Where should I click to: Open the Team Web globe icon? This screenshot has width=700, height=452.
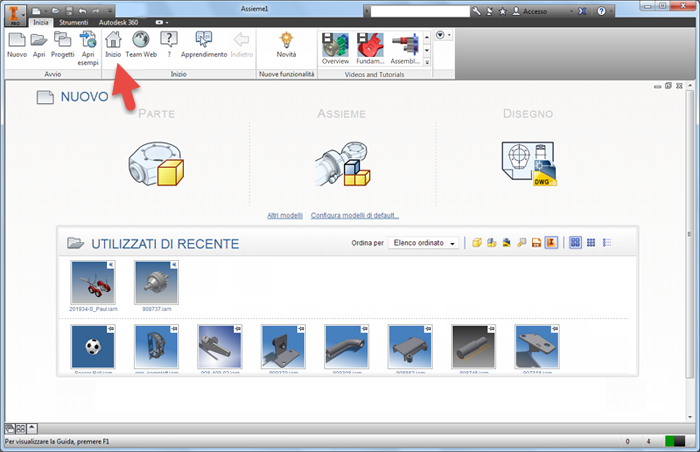(141, 45)
